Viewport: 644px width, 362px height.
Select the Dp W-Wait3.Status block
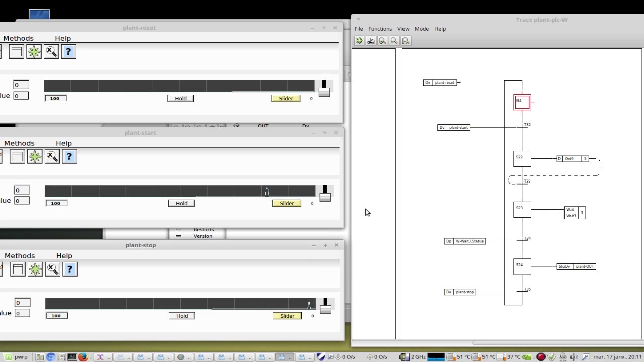click(x=465, y=241)
